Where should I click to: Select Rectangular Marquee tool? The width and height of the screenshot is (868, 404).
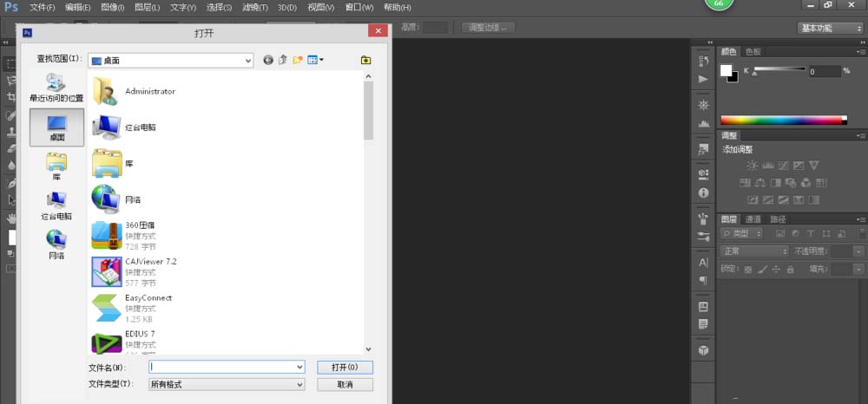click(11, 64)
